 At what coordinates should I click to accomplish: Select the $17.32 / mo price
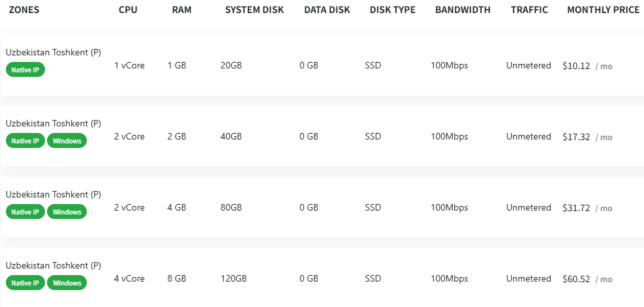(587, 137)
